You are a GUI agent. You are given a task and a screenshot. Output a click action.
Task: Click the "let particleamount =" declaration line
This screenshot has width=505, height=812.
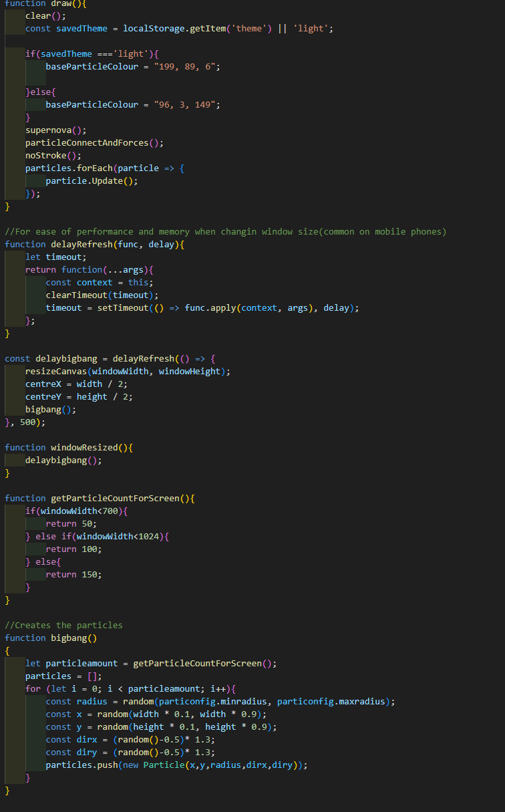pyautogui.click(x=151, y=664)
